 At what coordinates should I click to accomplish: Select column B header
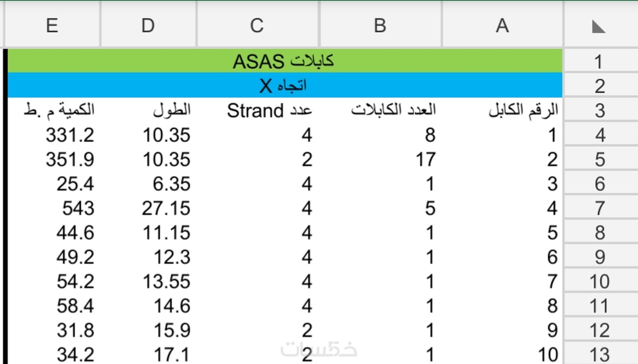coord(380,26)
